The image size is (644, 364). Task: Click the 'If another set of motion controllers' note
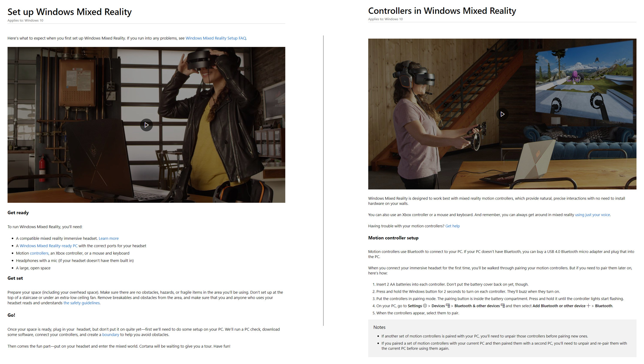485,336
